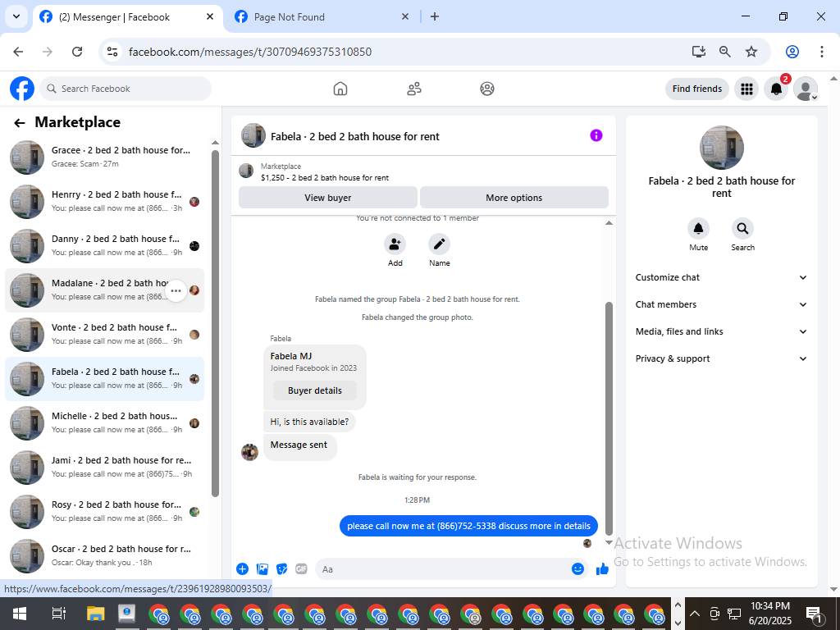Choose a sticker in the composer

pyautogui.click(x=282, y=569)
